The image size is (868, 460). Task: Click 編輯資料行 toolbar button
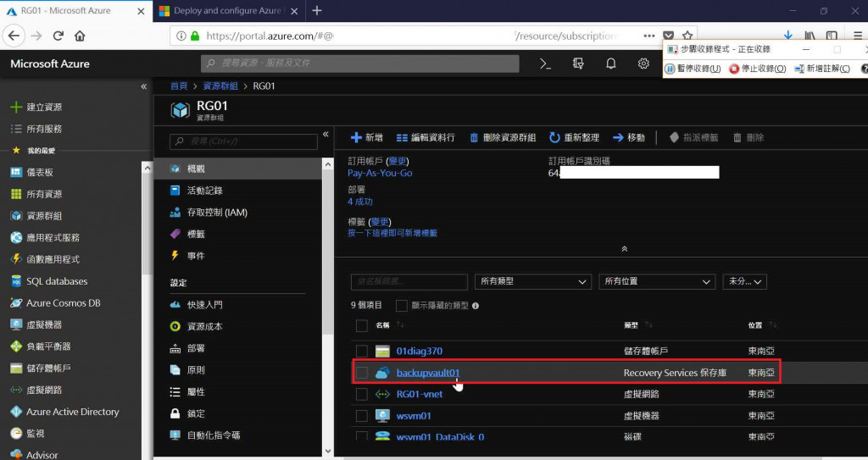(x=426, y=137)
